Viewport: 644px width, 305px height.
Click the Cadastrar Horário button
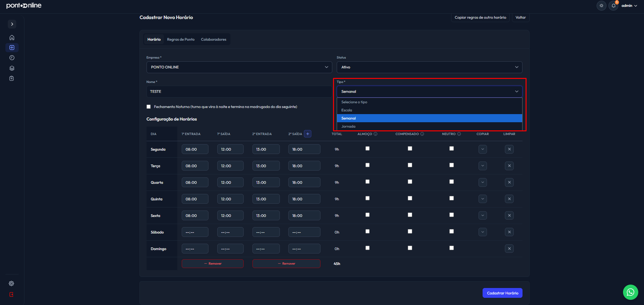[502, 293]
